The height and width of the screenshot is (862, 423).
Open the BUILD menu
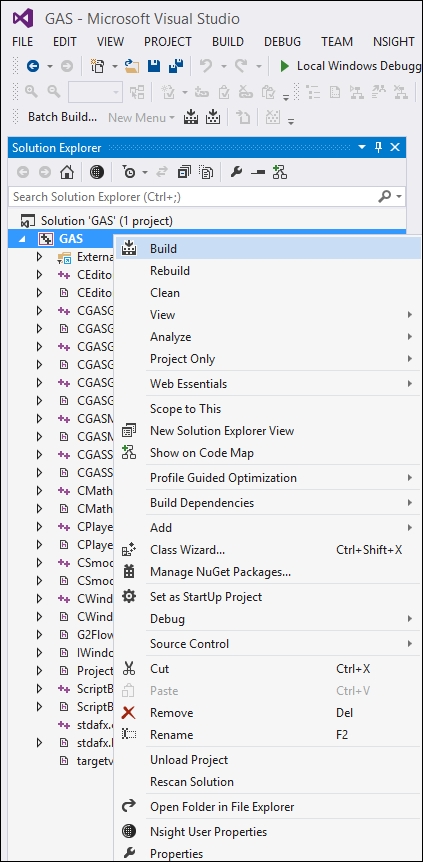coord(228,42)
